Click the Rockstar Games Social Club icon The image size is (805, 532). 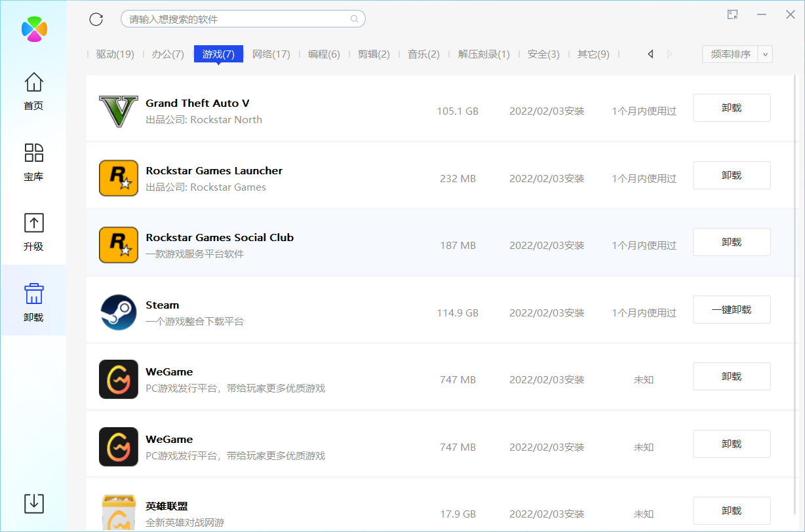[119, 245]
